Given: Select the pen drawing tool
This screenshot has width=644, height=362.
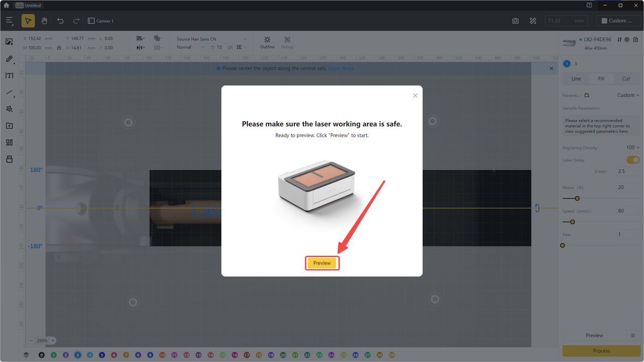Looking at the screenshot, I should [x=9, y=59].
